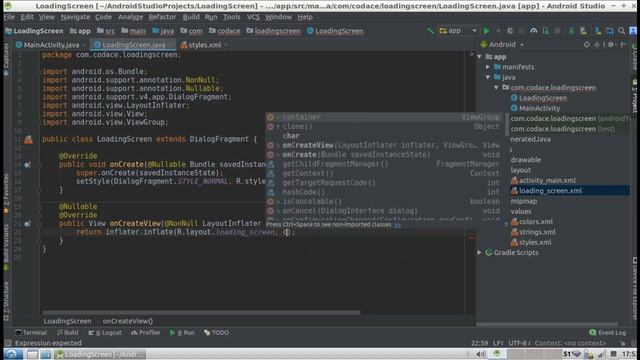Open the Refactor menu
The image size is (640, 360).
[162, 17]
